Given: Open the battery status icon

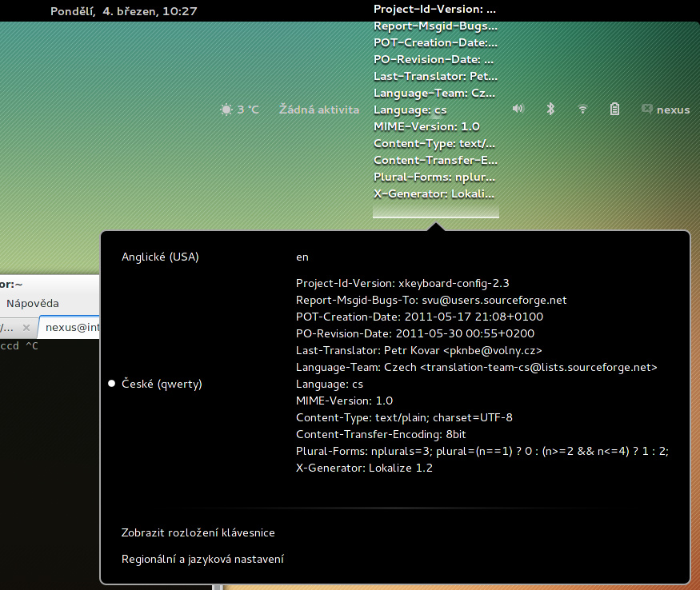Looking at the screenshot, I should [614, 110].
